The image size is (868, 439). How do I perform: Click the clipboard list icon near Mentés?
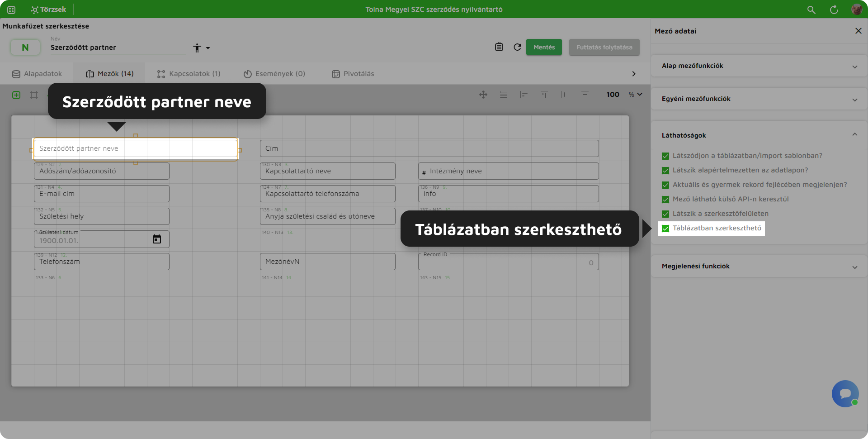pos(499,47)
